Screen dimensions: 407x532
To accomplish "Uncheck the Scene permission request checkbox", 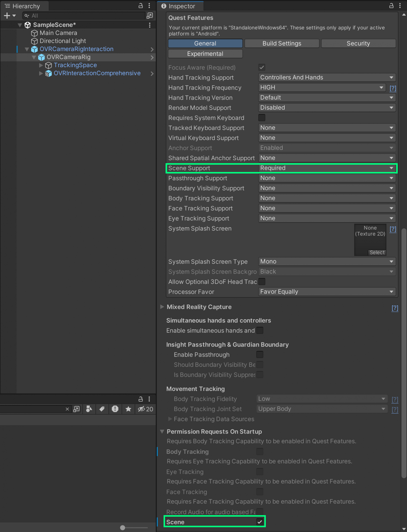I will tap(260, 522).
